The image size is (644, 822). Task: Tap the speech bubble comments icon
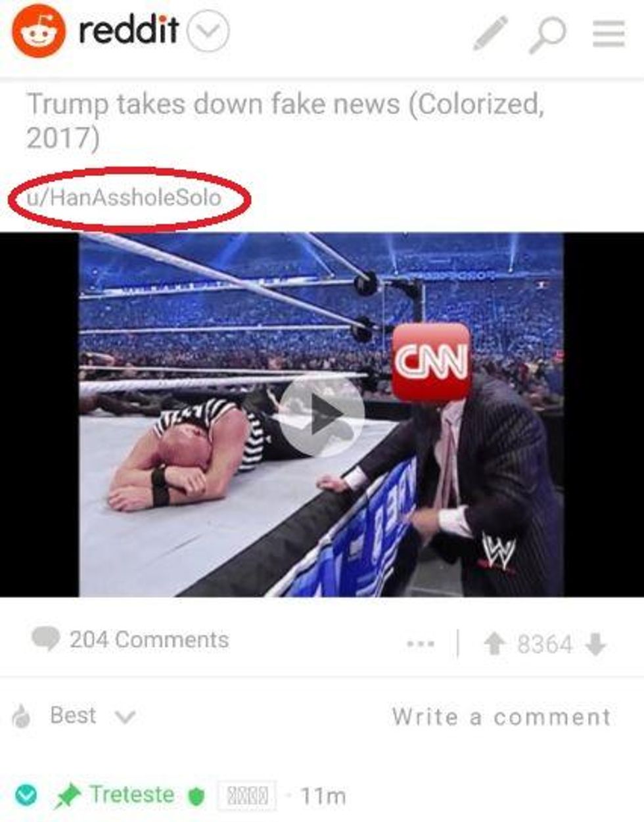point(45,639)
